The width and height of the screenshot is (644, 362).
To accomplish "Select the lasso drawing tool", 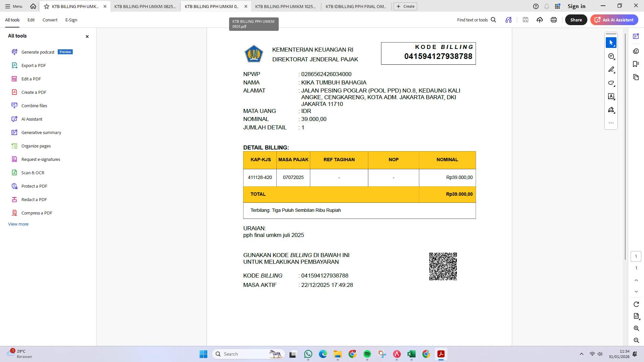I will coord(611,83).
